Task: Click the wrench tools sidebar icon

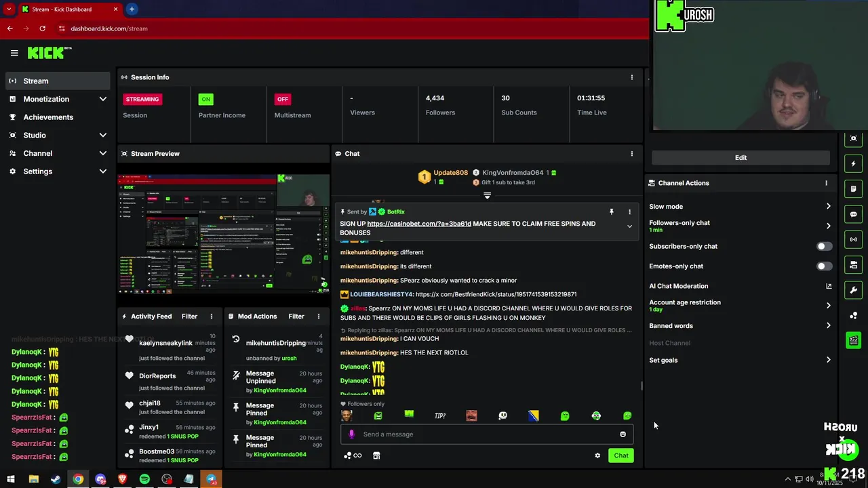Action: point(854,290)
